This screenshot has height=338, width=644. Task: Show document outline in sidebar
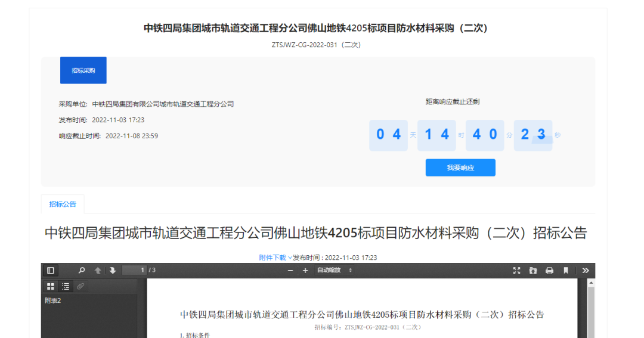[x=66, y=286]
